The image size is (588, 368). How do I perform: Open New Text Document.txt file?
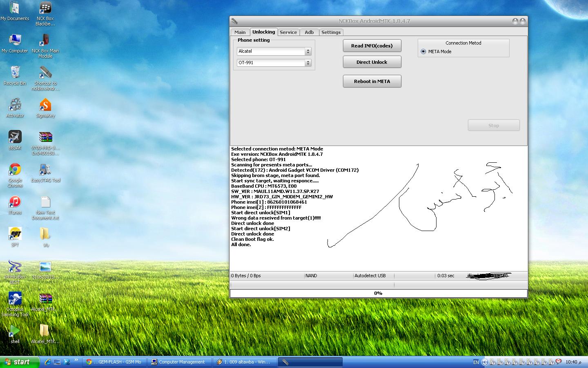click(45, 208)
